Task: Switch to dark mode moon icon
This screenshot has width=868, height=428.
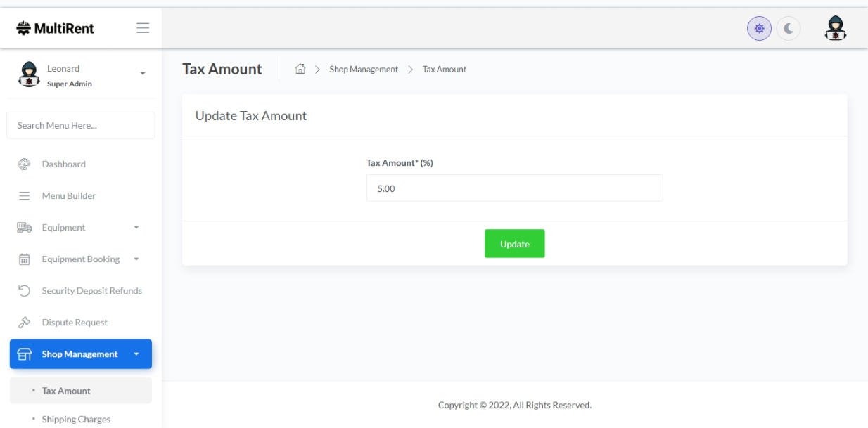Action: coord(789,29)
